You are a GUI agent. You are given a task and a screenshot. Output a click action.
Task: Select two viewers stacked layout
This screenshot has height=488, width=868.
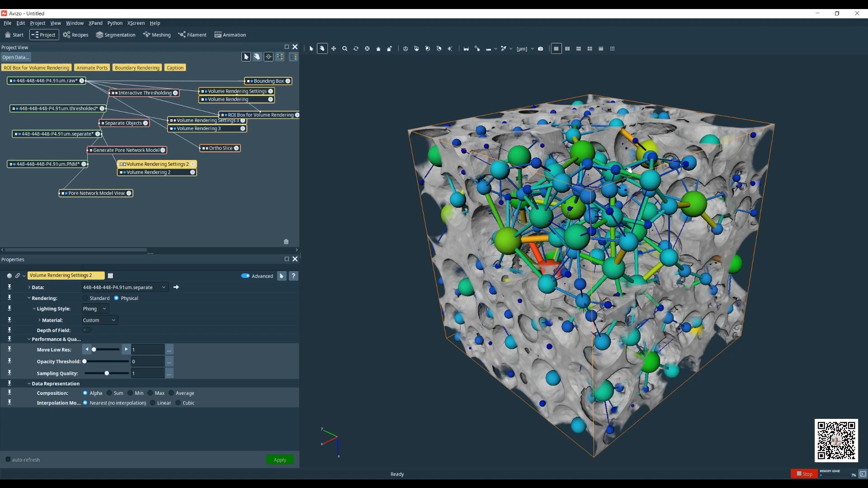pyautogui.click(x=579, y=49)
